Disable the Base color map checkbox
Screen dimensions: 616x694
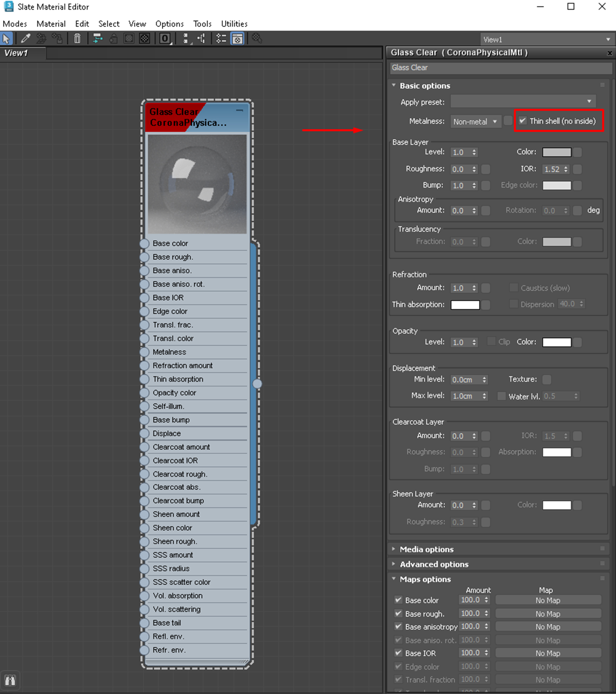398,600
